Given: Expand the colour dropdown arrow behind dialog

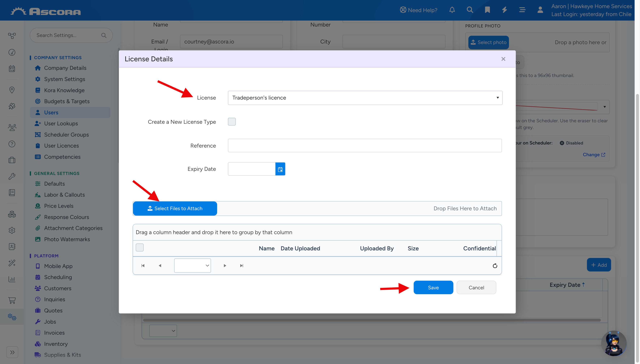Looking at the screenshot, I should point(604,107).
